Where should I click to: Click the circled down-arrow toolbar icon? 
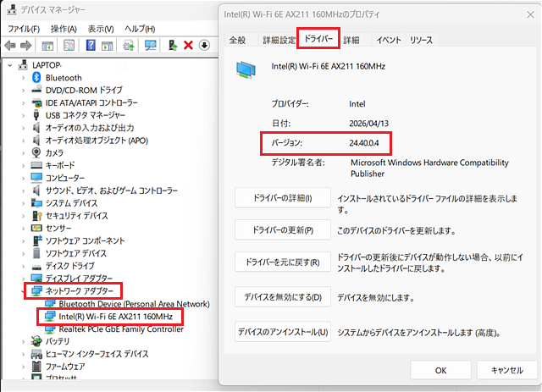204,45
